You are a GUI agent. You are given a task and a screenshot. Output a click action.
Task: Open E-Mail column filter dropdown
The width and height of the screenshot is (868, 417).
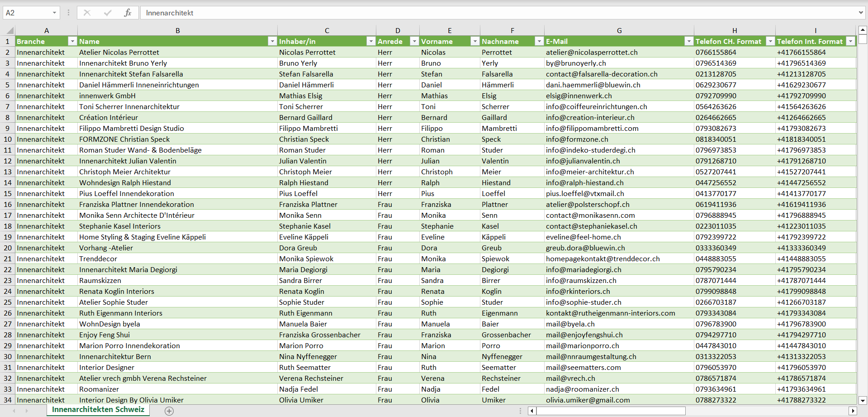click(689, 41)
